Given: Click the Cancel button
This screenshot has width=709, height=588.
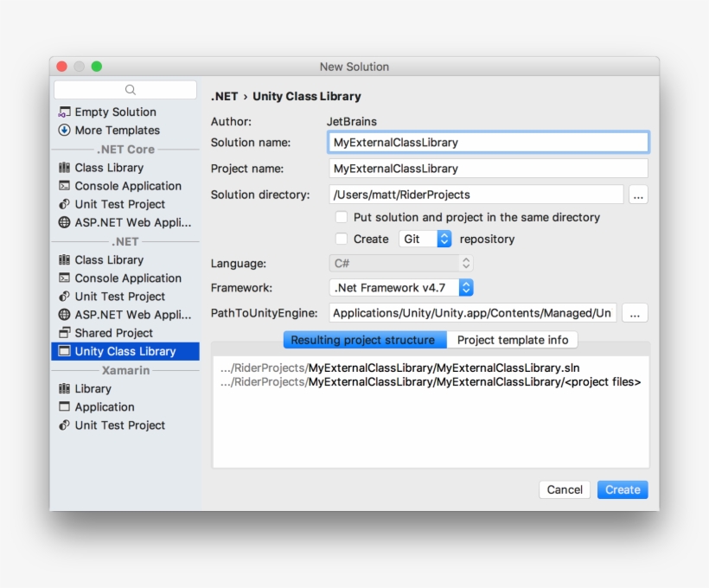Looking at the screenshot, I should pos(565,489).
